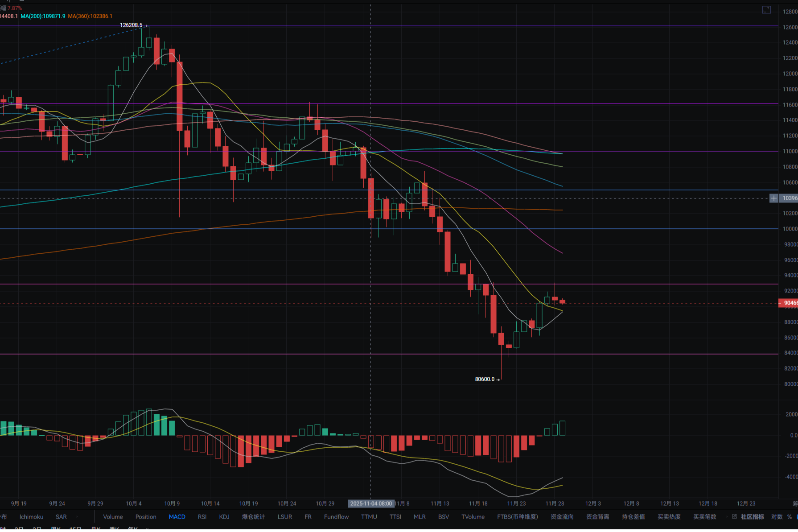Toggle percent scale mode
Screen dimensions: 798x532
[790, 517]
